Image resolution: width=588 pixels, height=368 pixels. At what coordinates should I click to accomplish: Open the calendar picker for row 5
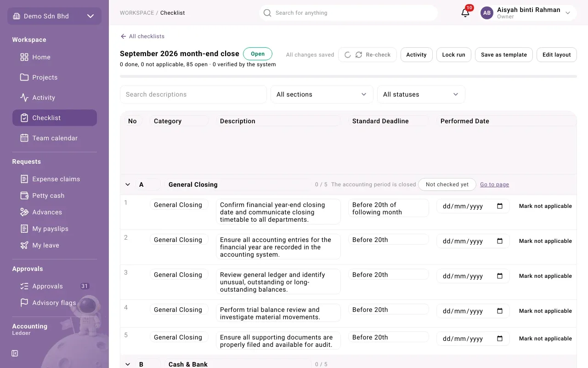coord(500,339)
